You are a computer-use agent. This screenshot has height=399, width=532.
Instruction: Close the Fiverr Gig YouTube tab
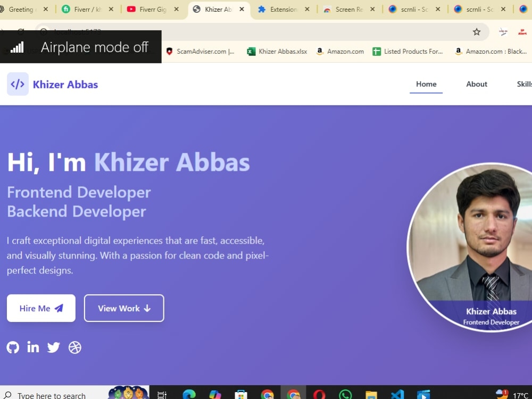(177, 9)
